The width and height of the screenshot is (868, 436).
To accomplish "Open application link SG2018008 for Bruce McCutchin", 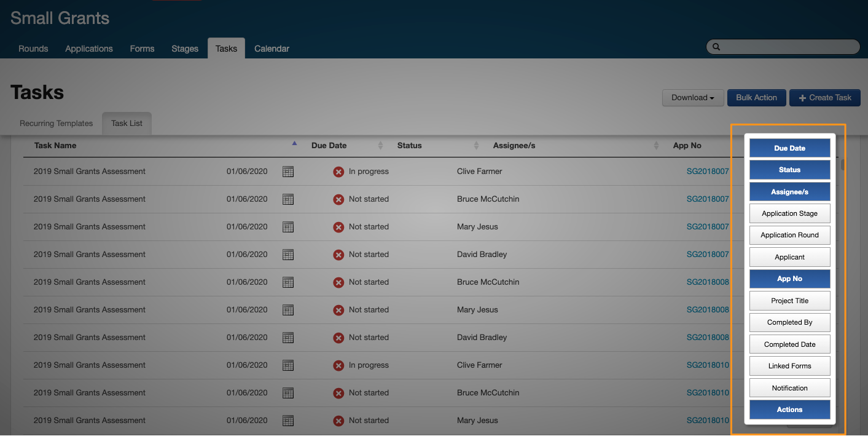I will [708, 282].
